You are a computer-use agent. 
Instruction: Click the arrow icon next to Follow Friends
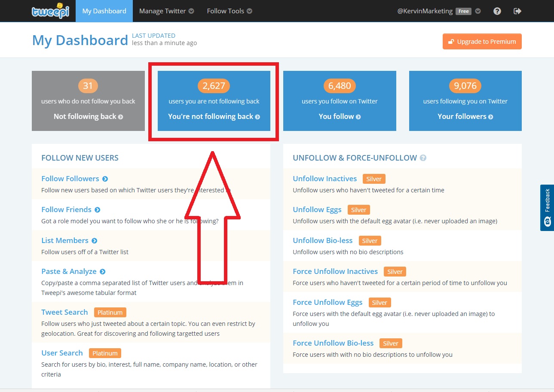(x=98, y=210)
